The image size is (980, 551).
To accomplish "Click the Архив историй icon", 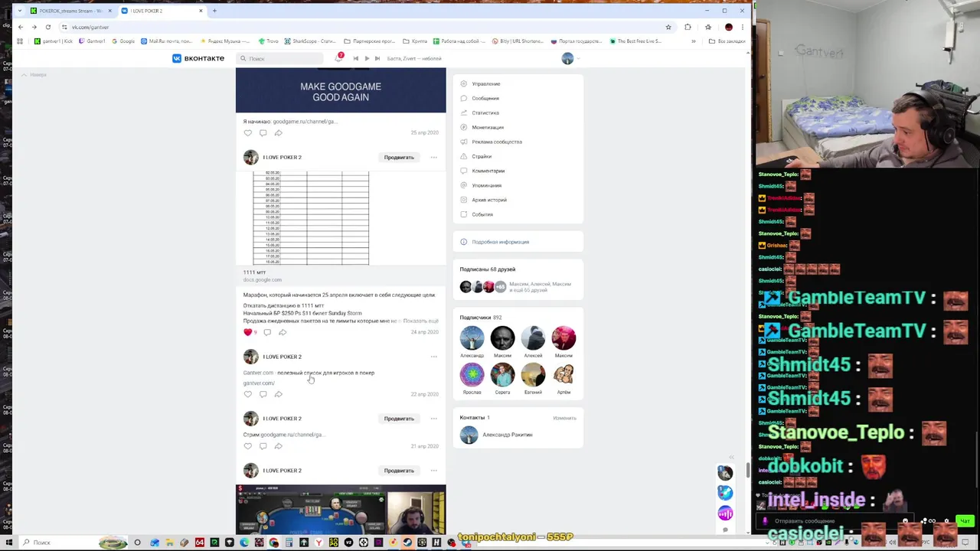I will pyautogui.click(x=464, y=201).
